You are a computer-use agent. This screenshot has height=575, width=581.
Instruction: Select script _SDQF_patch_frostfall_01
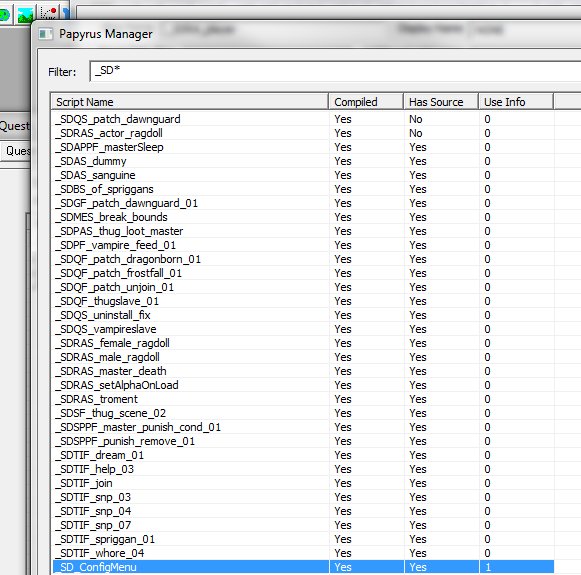119,273
